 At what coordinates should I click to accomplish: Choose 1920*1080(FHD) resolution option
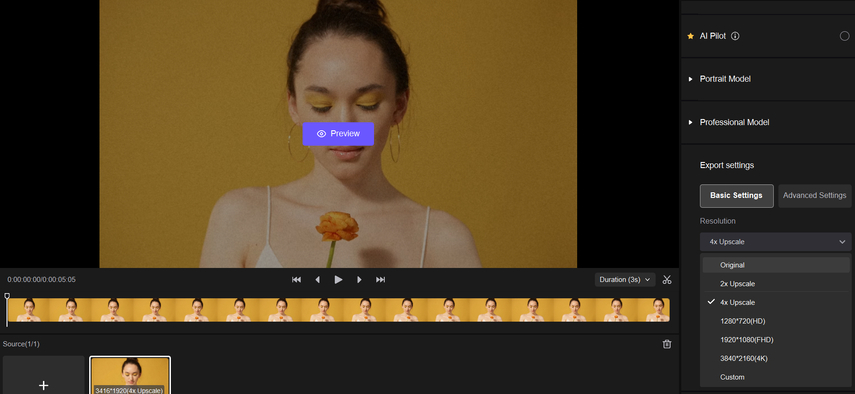point(775,340)
